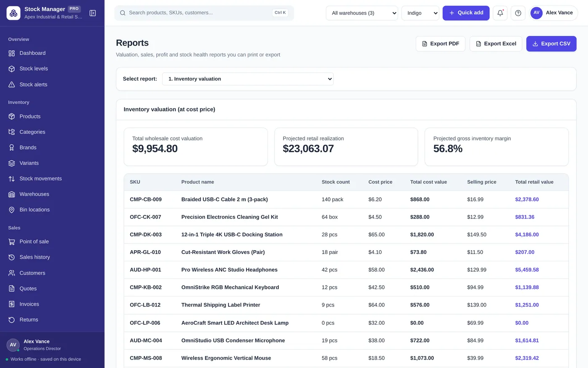
Task: Export report as PDF
Action: click(x=441, y=44)
